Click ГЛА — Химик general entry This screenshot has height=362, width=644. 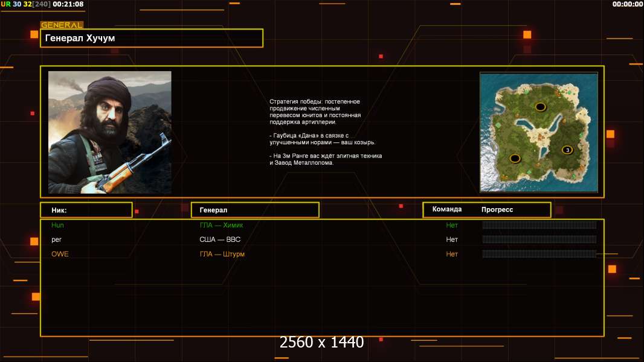pyautogui.click(x=221, y=225)
